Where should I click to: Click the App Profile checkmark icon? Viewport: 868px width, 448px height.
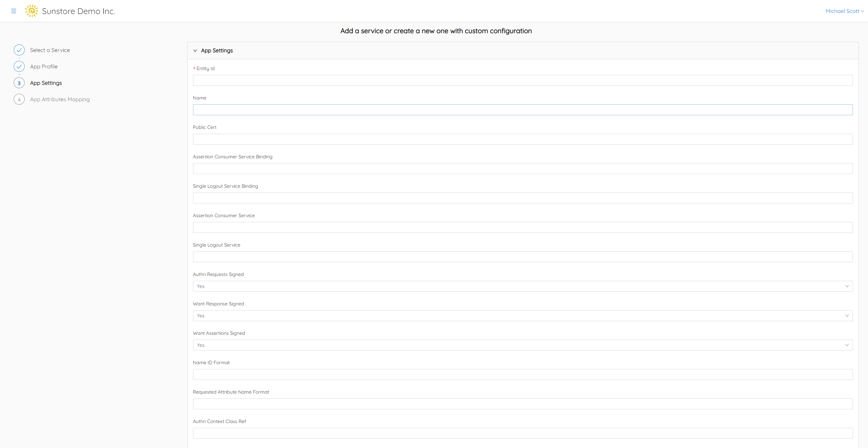tap(19, 66)
